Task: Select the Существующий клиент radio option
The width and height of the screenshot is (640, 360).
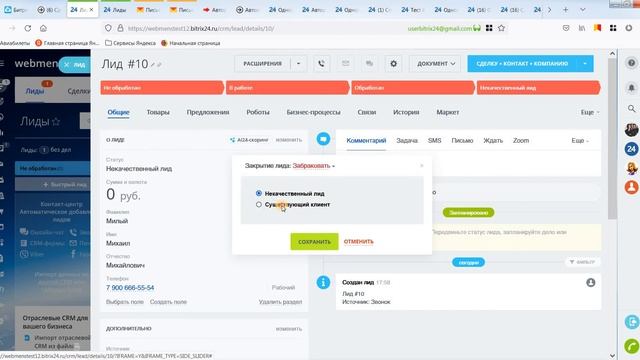Action: pyautogui.click(x=258, y=204)
